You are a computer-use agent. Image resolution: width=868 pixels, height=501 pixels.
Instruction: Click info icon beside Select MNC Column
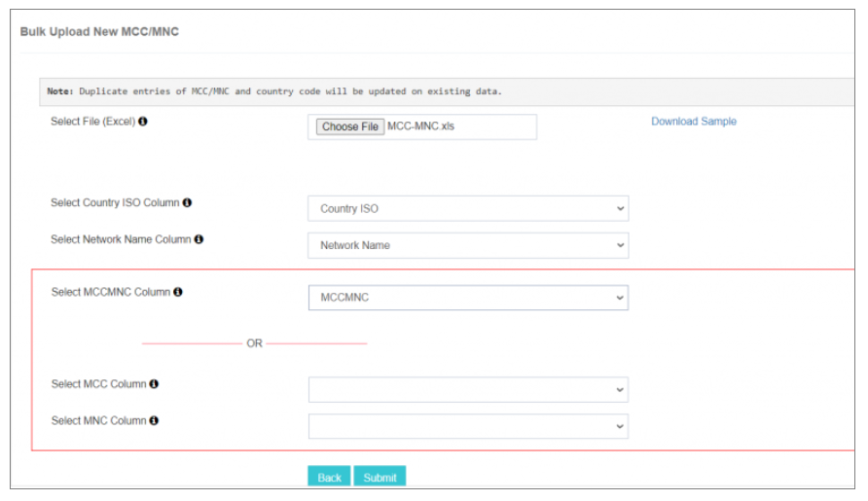pos(154,421)
